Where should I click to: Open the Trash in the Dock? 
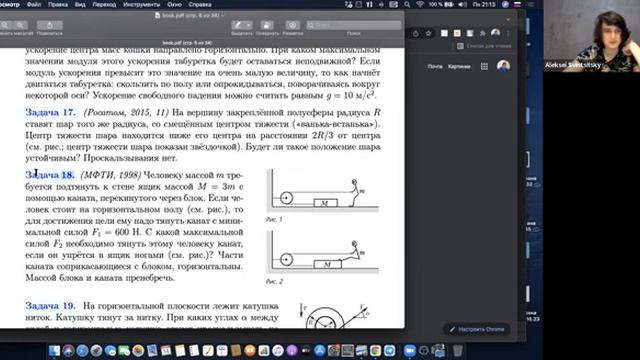click(x=458, y=351)
